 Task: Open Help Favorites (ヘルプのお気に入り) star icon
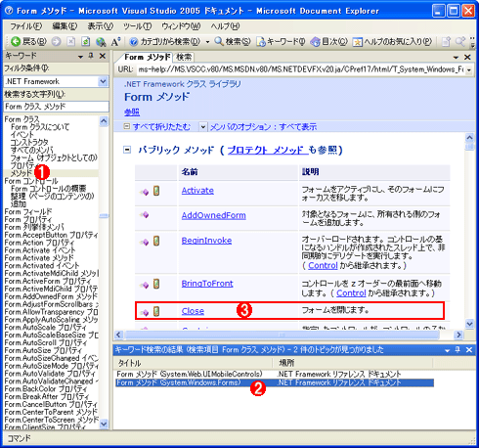(x=357, y=42)
